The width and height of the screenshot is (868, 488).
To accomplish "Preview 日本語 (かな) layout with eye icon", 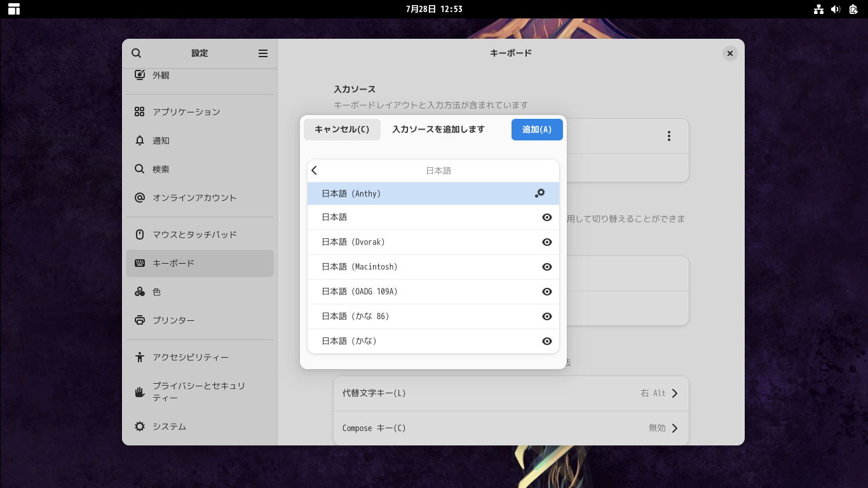I will tap(547, 341).
